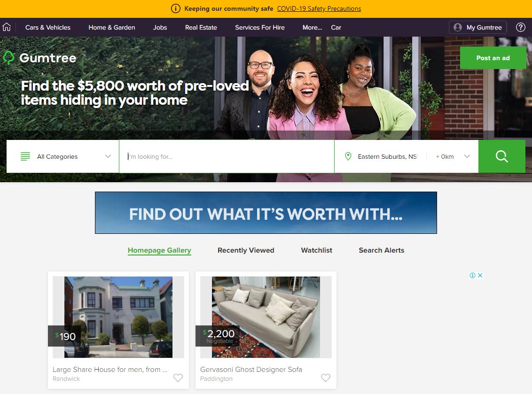The width and height of the screenshot is (532, 394).
Task: Open the help question mark icon
Action: click(520, 27)
